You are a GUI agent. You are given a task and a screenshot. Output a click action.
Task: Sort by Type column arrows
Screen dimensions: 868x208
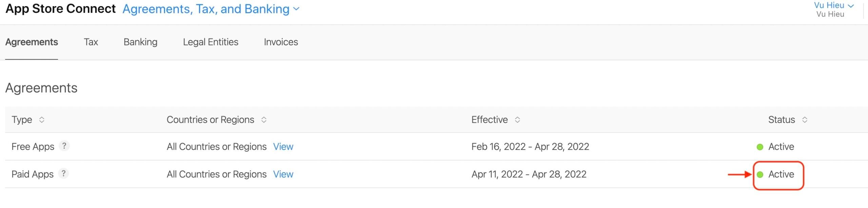pyautogui.click(x=42, y=120)
